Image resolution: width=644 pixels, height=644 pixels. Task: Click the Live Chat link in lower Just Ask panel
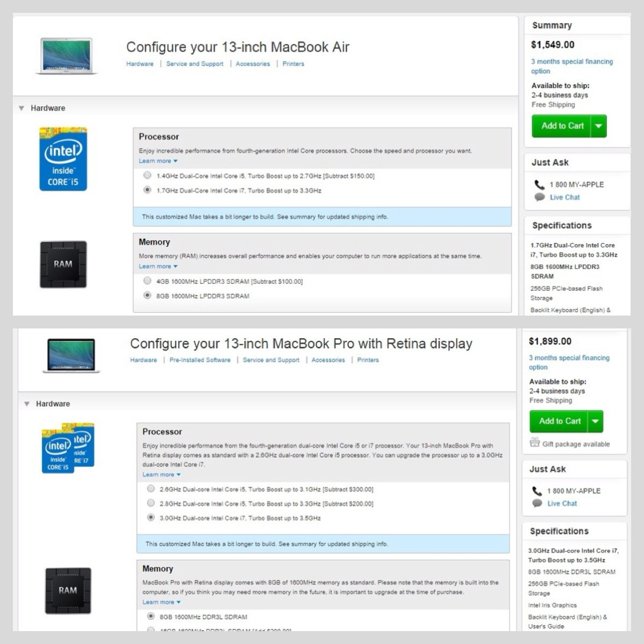(562, 503)
